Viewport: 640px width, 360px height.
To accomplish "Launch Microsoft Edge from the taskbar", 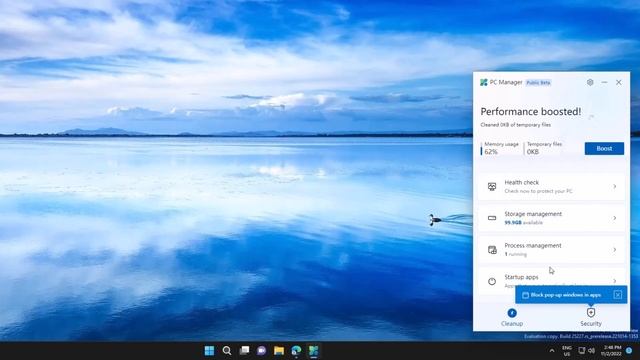I will tap(296, 351).
